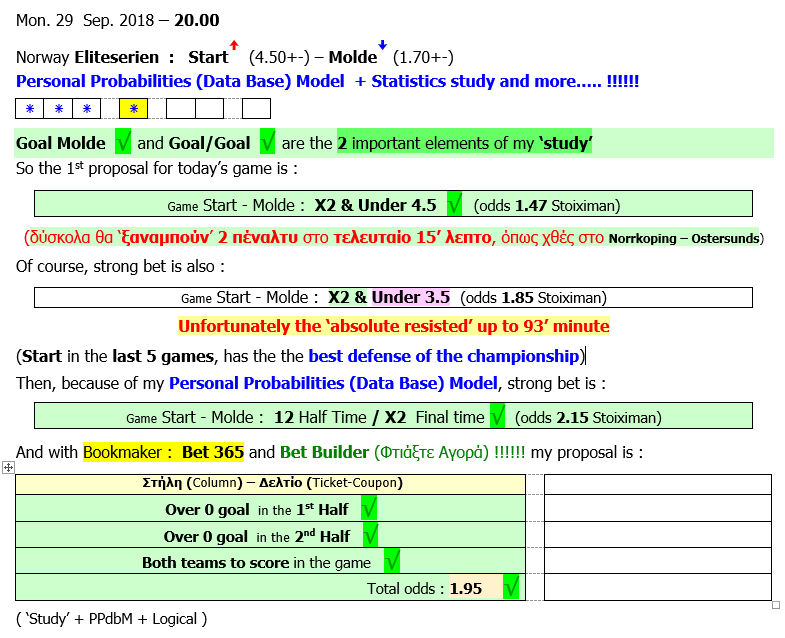This screenshot has width=785, height=638.
Task: Click the bet X2 & Under 4.5
Action: click(375, 205)
